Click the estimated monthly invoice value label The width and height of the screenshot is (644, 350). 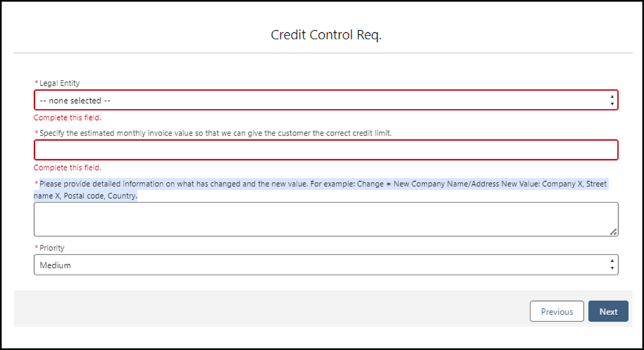pos(215,133)
